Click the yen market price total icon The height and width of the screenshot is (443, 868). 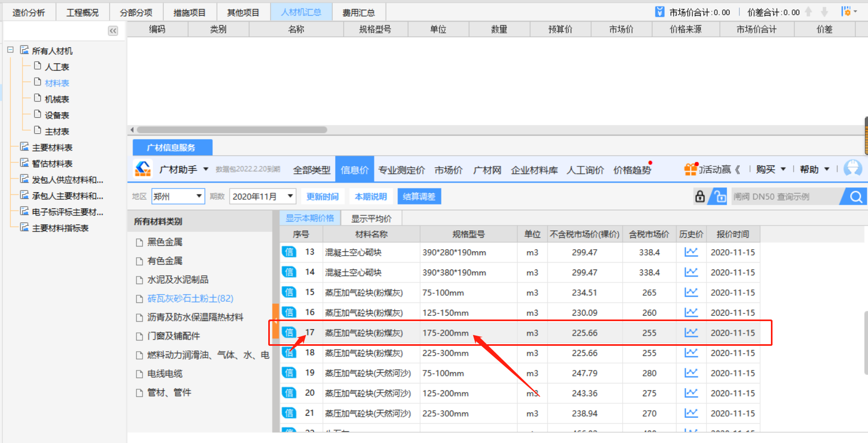pyautogui.click(x=660, y=12)
